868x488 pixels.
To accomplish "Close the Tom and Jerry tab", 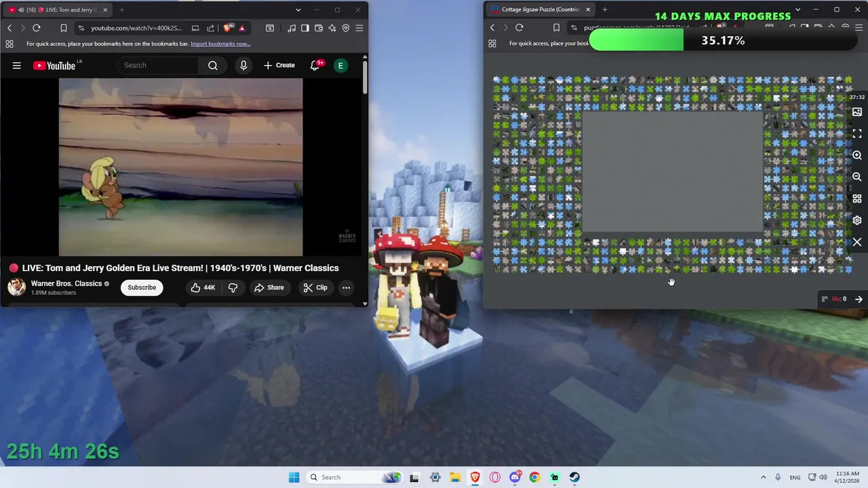I will click(x=105, y=9).
